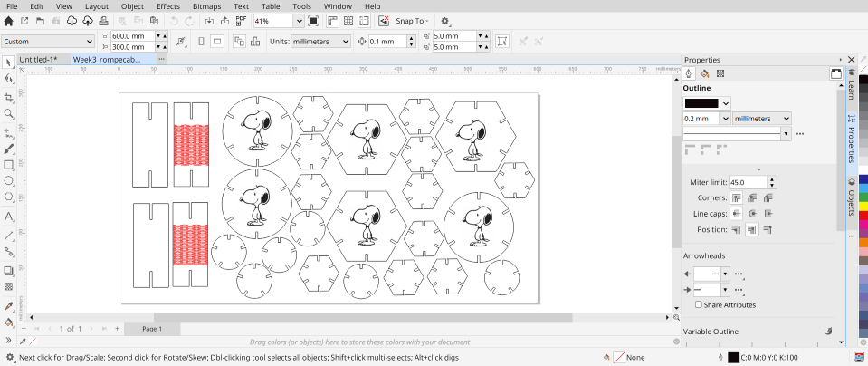Click the Page 1 tab

pyautogui.click(x=152, y=329)
